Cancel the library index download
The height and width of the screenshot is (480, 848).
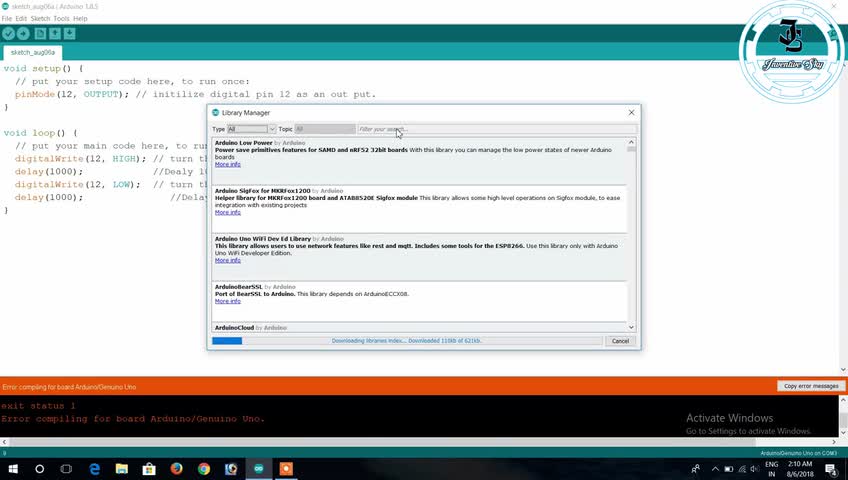pos(620,341)
